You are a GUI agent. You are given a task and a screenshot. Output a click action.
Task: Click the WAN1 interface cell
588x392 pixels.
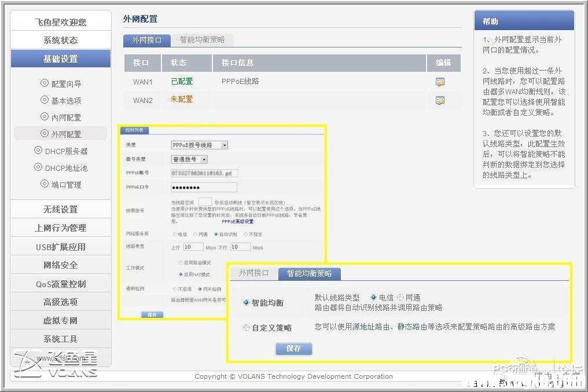point(143,82)
